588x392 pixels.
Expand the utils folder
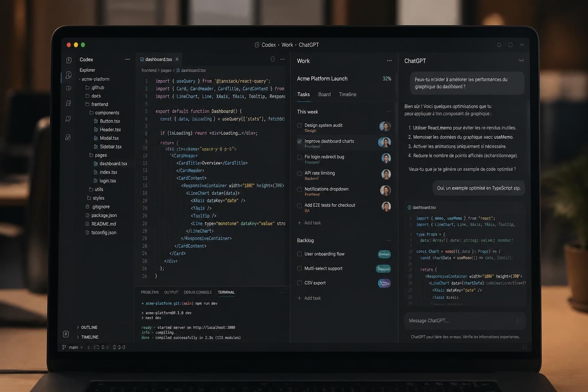[96, 189]
